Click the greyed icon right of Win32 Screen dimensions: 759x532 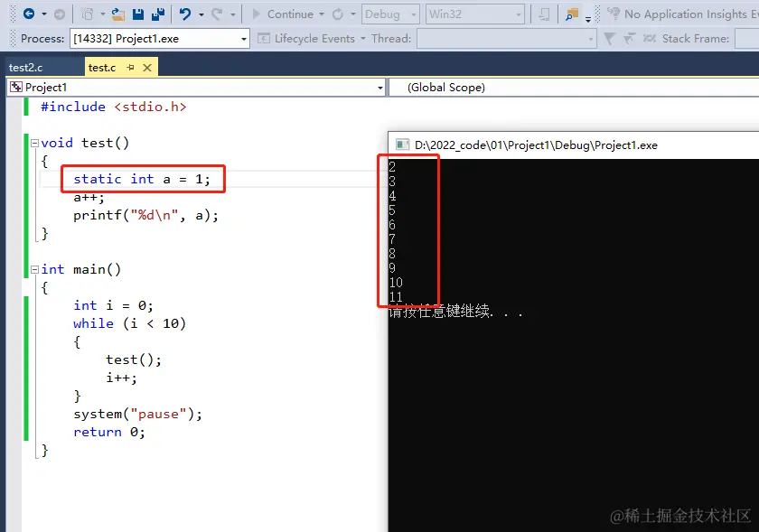click(x=544, y=14)
